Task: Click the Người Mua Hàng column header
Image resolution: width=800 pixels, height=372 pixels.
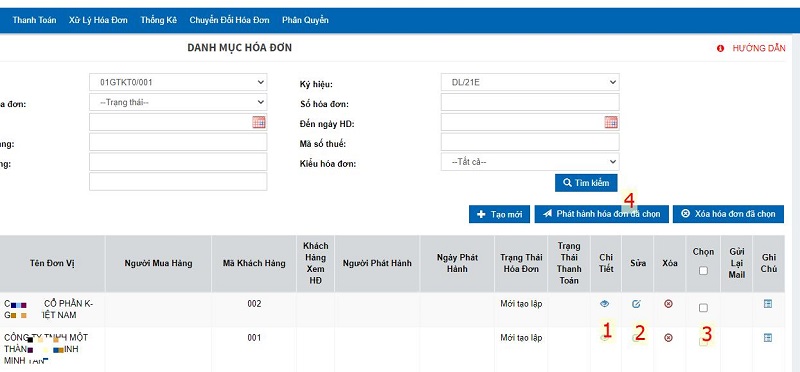Action: [158, 263]
